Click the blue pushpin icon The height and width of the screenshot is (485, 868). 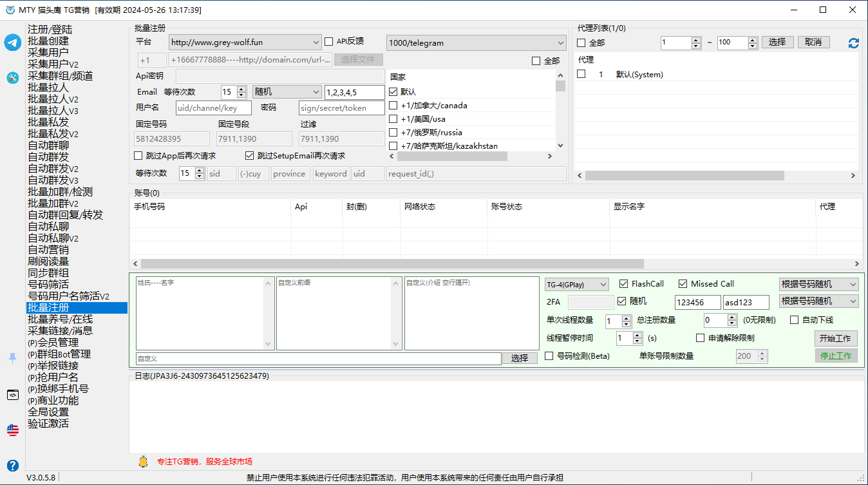click(13, 358)
